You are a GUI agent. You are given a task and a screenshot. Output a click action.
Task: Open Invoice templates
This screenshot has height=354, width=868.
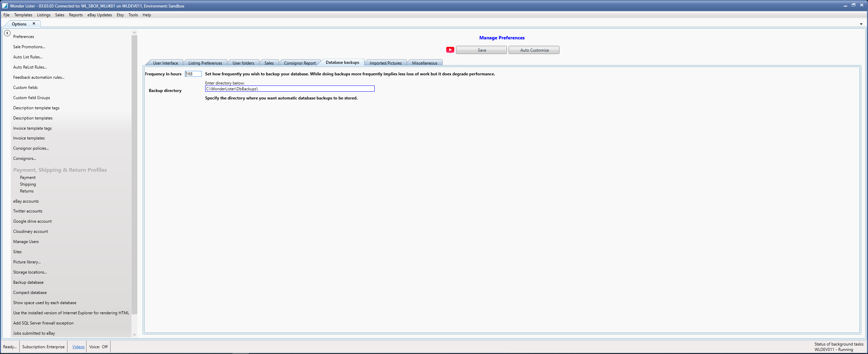coord(29,138)
